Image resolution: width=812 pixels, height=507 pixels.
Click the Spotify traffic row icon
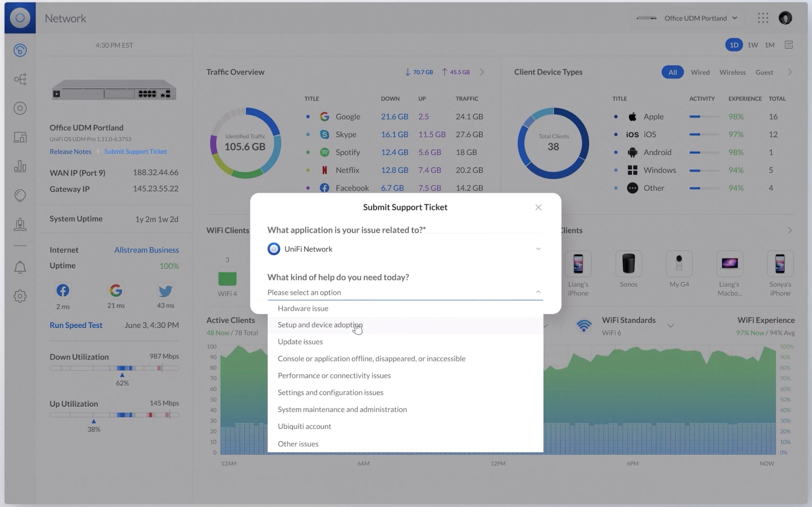tap(324, 152)
